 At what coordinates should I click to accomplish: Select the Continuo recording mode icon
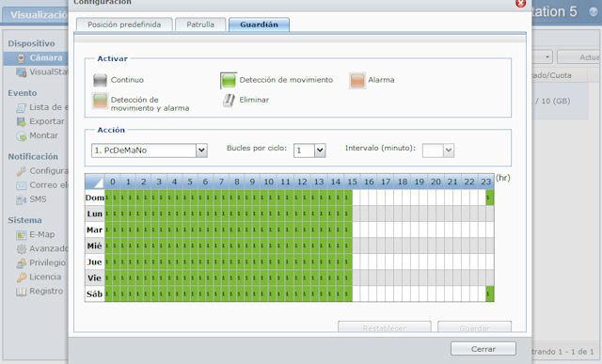click(x=100, y=80)
